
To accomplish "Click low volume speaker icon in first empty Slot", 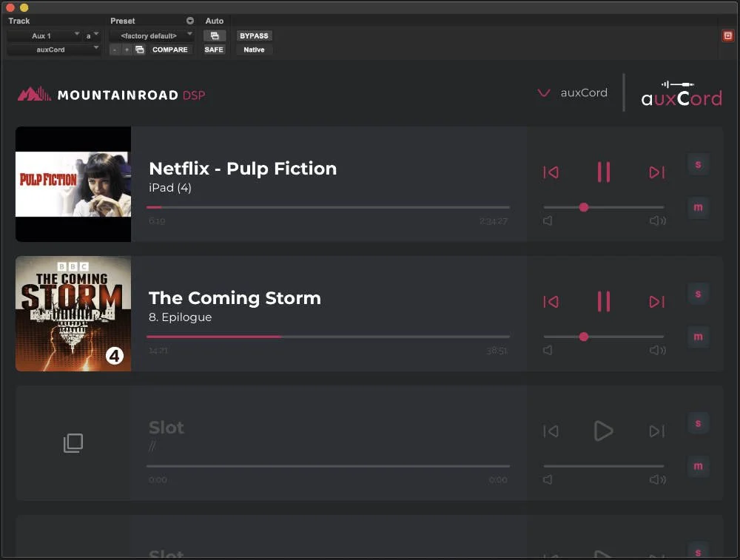I will 548,480.
